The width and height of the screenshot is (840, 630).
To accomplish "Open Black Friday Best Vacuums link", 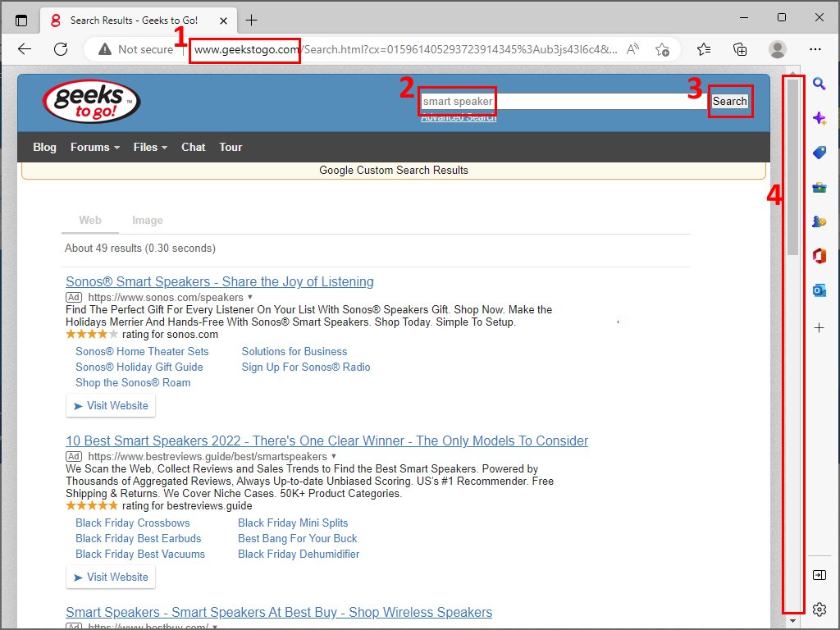I will coord(140,554).
